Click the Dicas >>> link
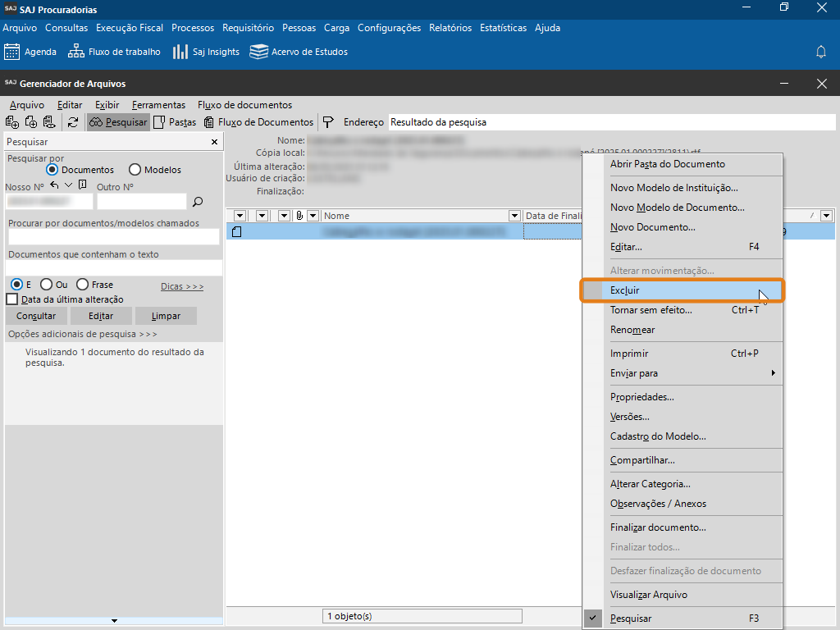This screenshot has width=840, height=630. pos(182,286)
